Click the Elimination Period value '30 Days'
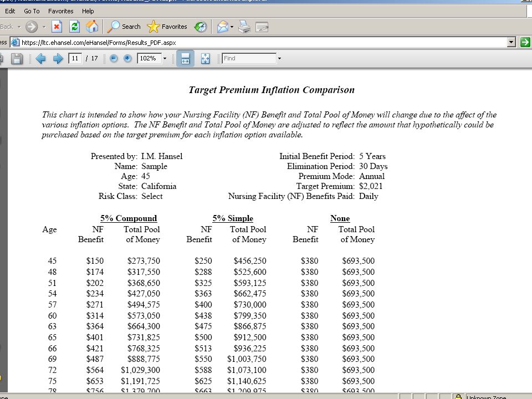Image resolution: width=532 pixels, height=399 pixels. [373, 166]
